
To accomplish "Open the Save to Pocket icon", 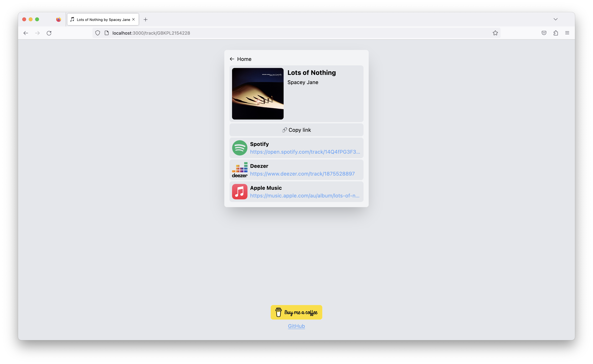I will pyautogui.click(x=544, y=33).
